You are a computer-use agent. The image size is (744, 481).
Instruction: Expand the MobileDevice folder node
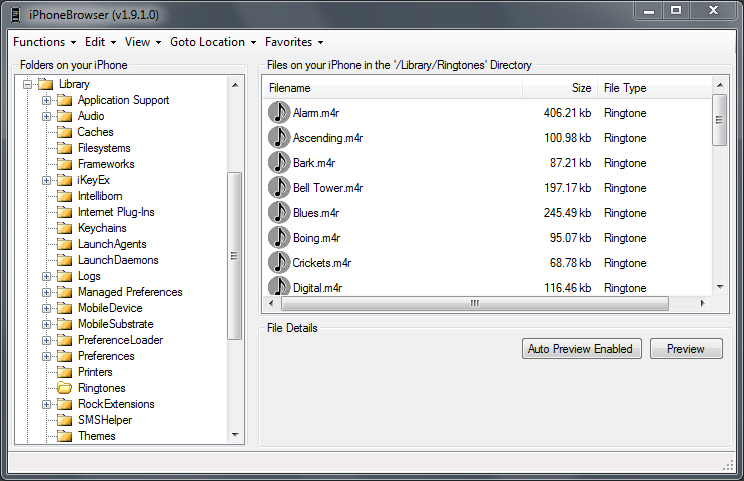coord(46,308)
